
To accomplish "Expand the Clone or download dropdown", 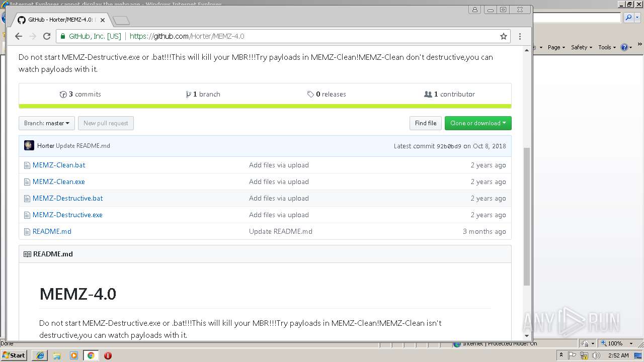I will tap(478, 123).
